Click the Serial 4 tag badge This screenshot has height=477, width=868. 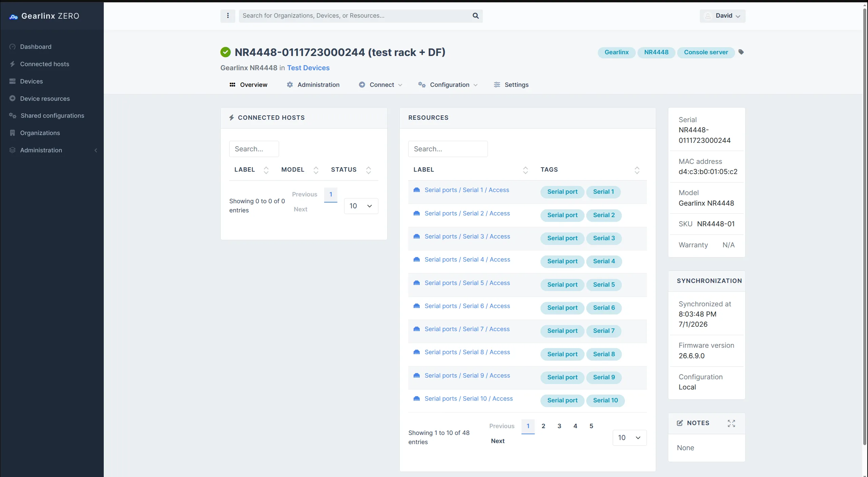coord(604,261)
